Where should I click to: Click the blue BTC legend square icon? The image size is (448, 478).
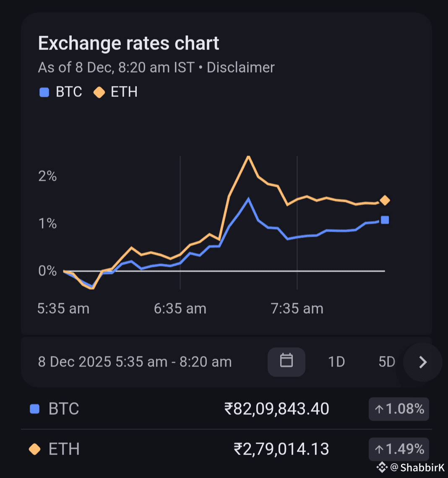(x=44, y=92)
